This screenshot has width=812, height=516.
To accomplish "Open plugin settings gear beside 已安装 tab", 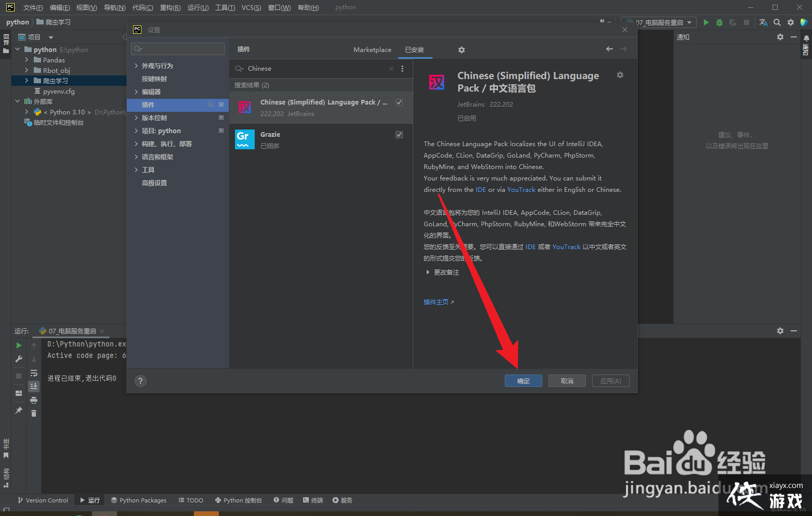I will (x=462, y=50).
